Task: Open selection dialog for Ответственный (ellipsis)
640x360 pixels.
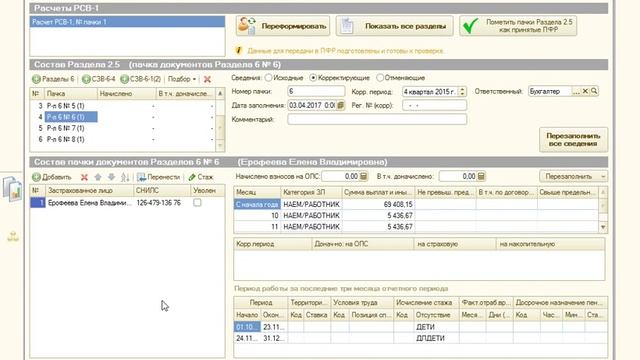Action: click(x=576, y=91)
